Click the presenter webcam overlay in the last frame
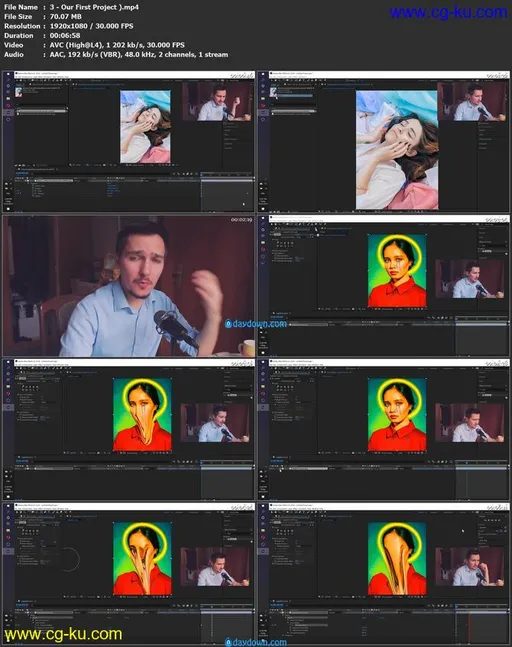Viewport: 512px width, 647px height. tap(470, 567)
